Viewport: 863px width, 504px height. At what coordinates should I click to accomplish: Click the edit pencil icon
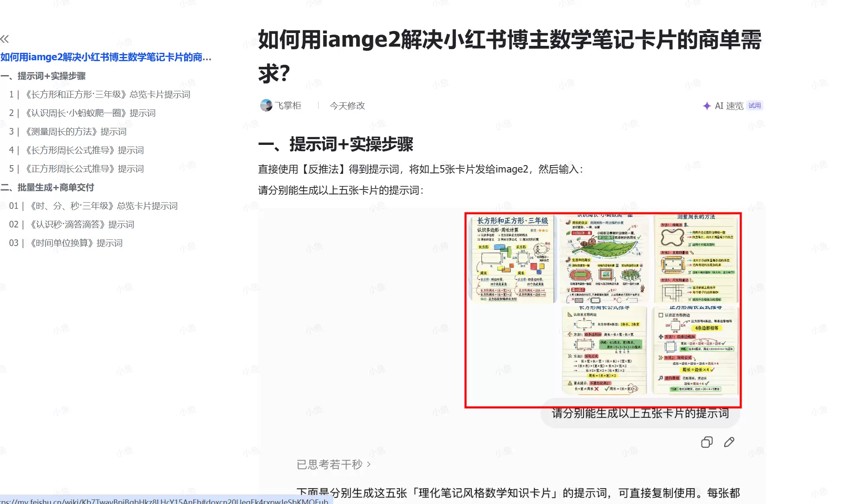tap(729, 442)
